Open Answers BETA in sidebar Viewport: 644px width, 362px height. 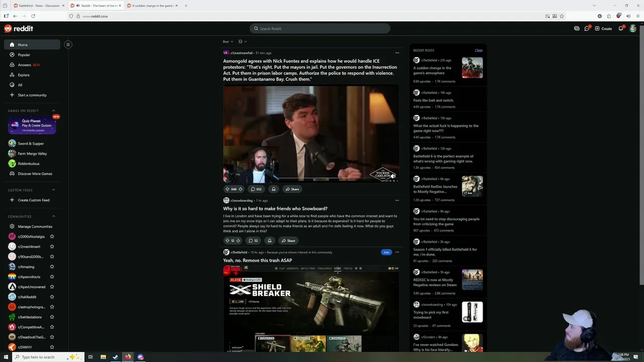click(32, 65)
